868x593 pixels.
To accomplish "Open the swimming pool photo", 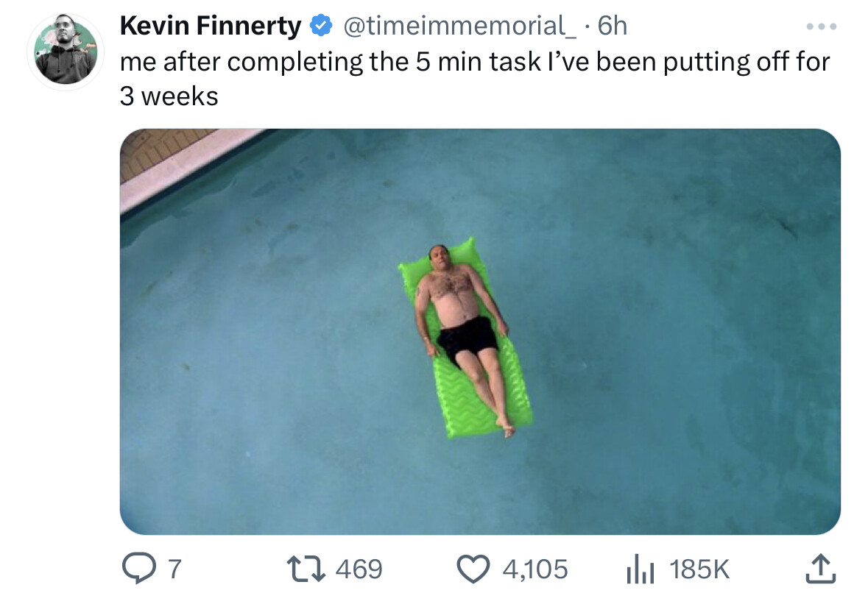I will [480, 331].
